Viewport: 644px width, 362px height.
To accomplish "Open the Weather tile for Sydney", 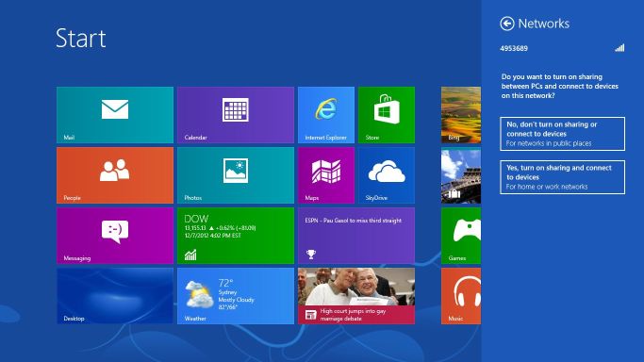I will tap(236, 296).
